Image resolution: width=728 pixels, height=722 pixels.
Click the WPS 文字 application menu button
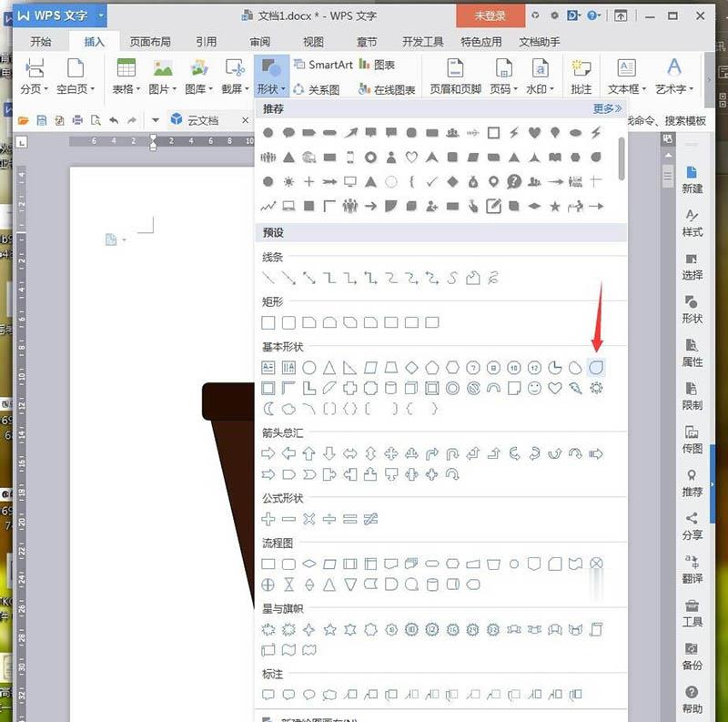pos(60,15)
